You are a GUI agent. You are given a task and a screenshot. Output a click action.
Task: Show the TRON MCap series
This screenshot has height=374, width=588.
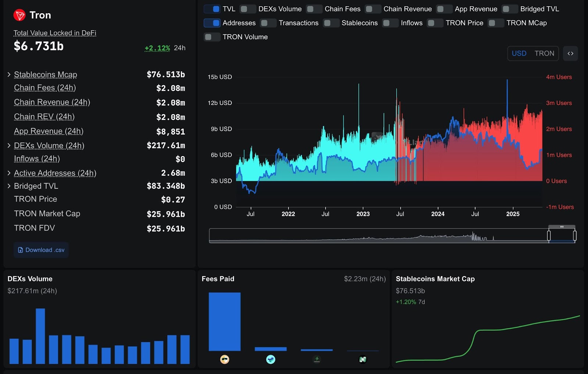click(x=496, y=23)
